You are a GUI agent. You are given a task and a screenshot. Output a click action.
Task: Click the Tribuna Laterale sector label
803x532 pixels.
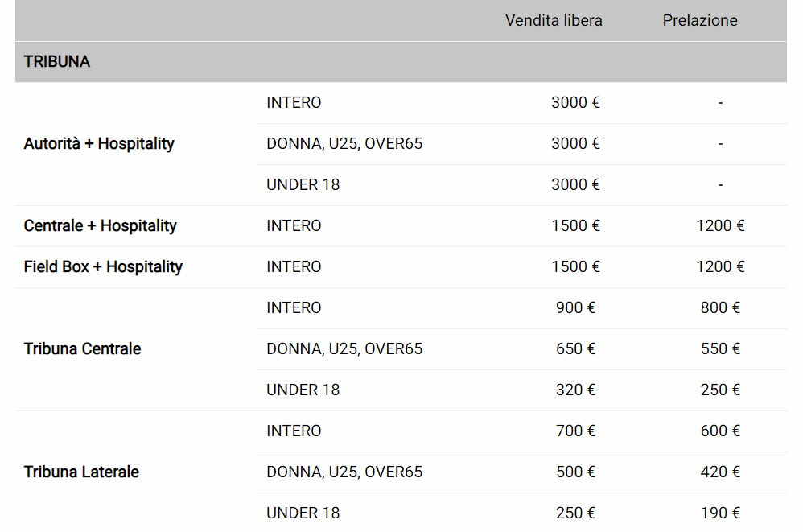coord(81,472)
